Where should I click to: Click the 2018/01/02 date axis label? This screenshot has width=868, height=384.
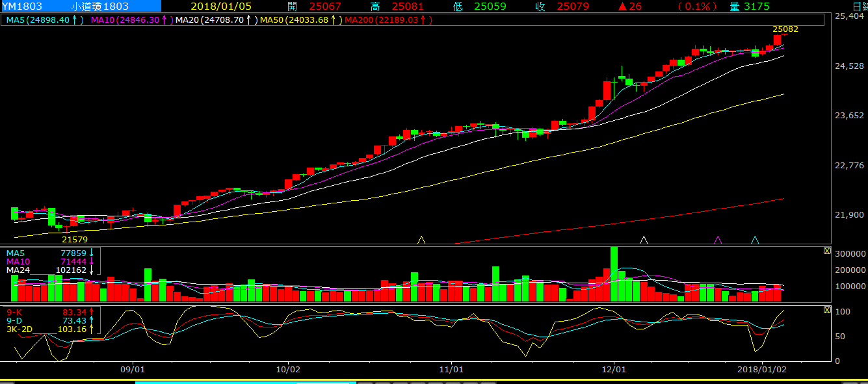coord(762,368)
